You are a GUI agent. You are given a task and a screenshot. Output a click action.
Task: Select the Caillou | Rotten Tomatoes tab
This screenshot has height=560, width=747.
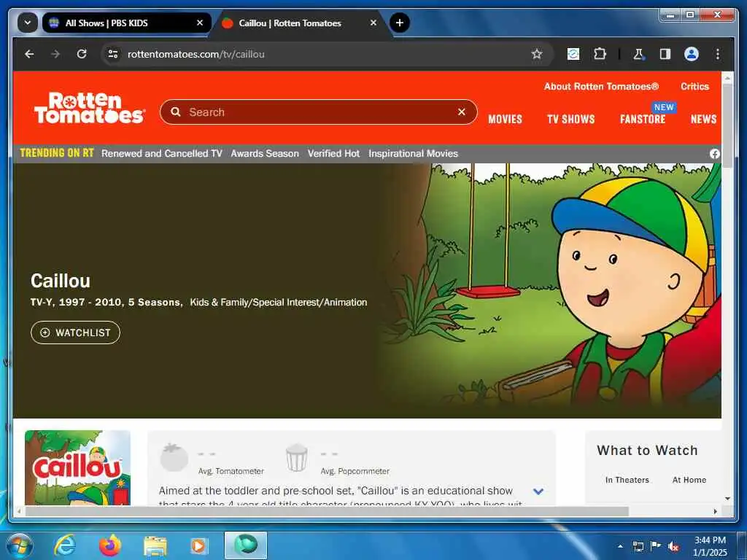pyautogui.click(x=300, y=23)
